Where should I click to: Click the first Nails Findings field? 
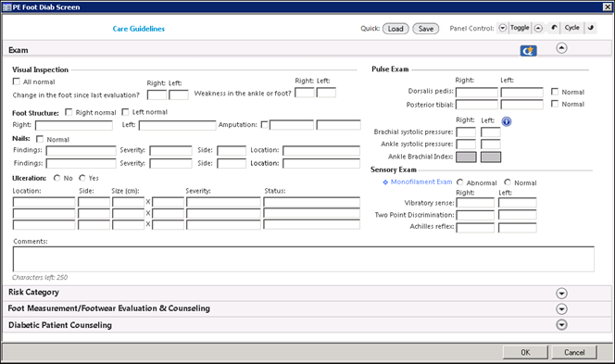[x=81, y=151]
